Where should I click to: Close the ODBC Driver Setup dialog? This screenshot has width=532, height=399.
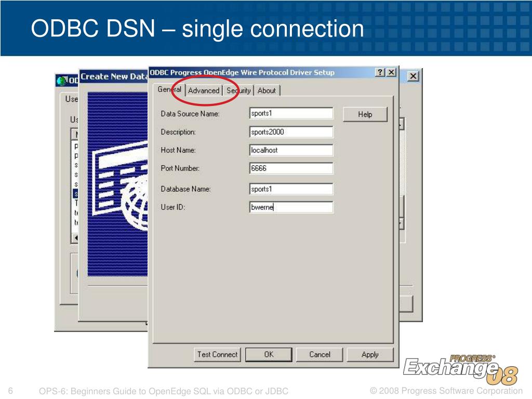click(391, 72)
